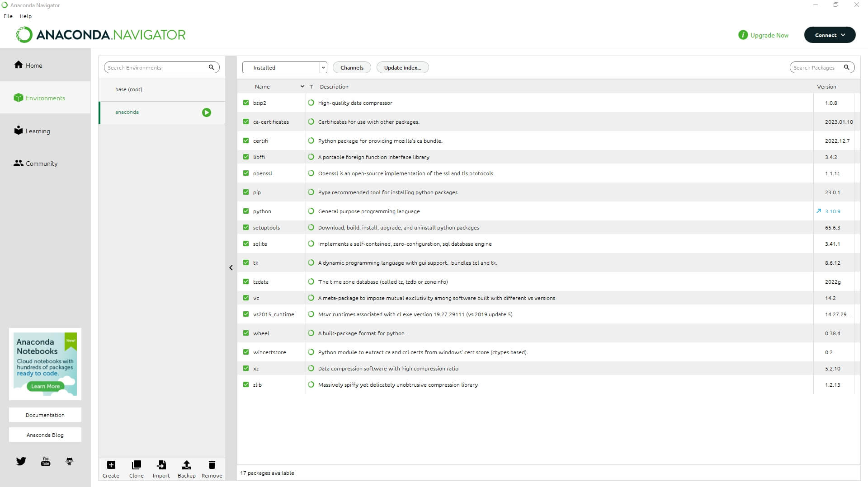Viewport: 868px width, 487px height.
Task: Open the Home section icon
Action: (18, 65)
